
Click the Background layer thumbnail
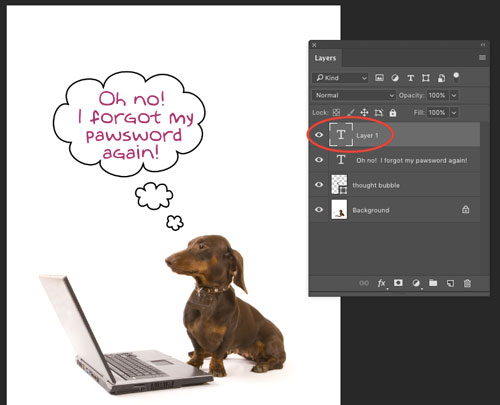[x=339, y=210]
